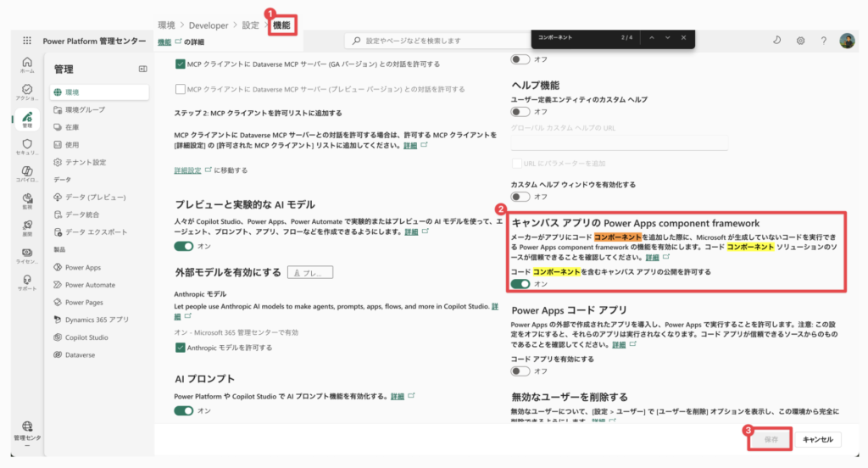Toggle code component canvas app publishing switch

[520, 284]
